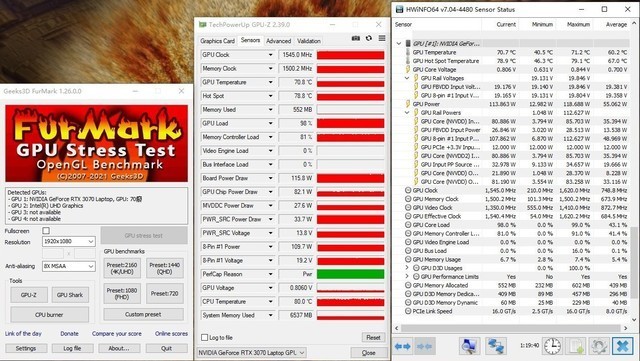Viewport: 640px width, 361px height.
Task: Open Custom preset in FurMark
Action: coord(143,314)
